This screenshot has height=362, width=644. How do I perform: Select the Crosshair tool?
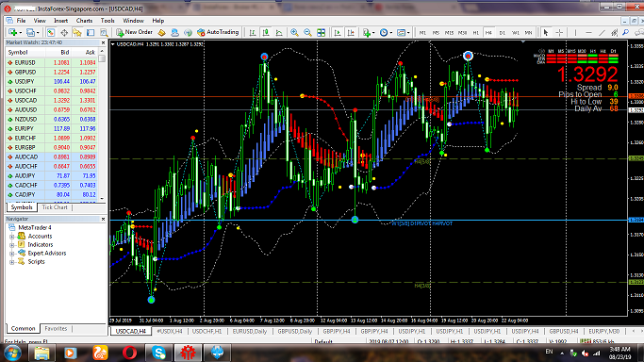[x=559, y=32]
